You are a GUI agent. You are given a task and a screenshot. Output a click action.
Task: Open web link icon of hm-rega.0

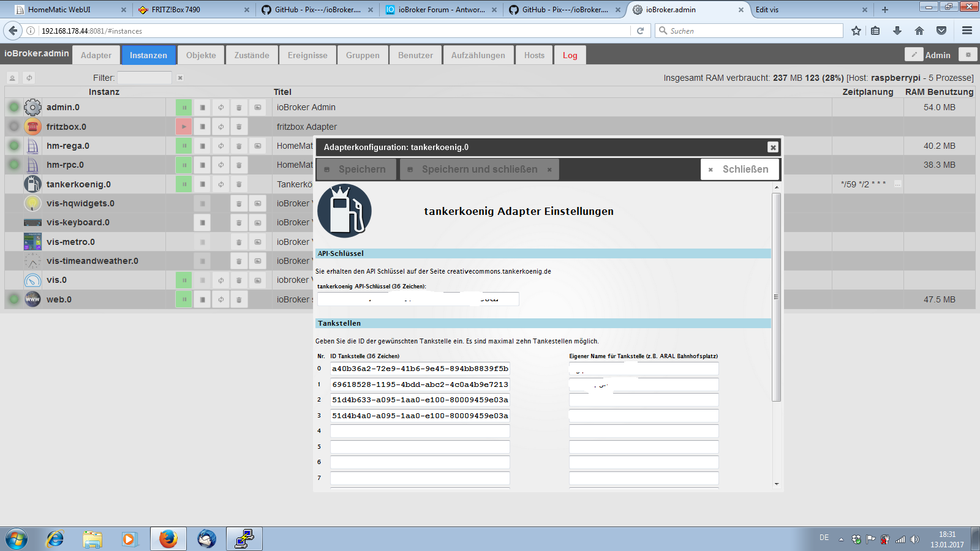point(258,146)
